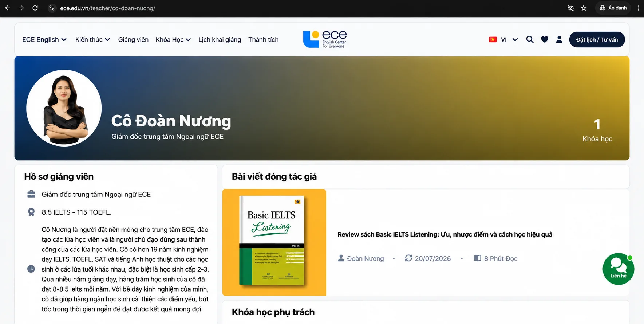Image resolution: width=644 pixels, height=324 pixels.
Task: Click author link Đoàn Nương
Action: pos(365,259)
